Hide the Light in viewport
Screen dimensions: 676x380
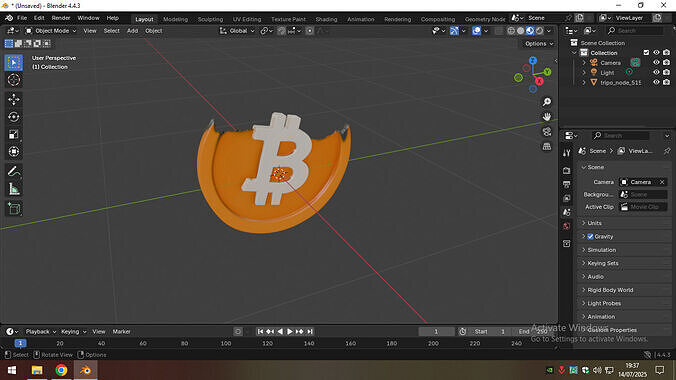pyautogui.click(x=656, y=72)
